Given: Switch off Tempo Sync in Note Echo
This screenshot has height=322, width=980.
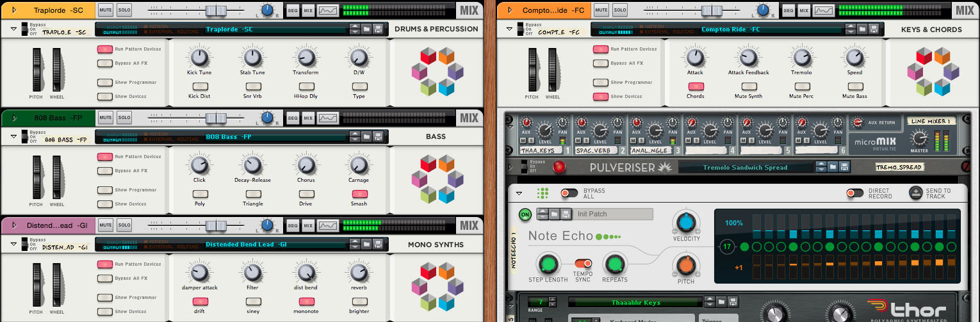Looking at the screenshot, I should (x=582, y=263).
